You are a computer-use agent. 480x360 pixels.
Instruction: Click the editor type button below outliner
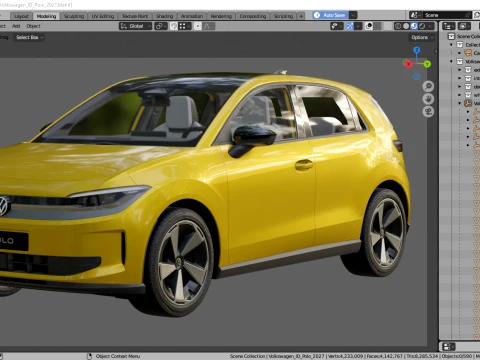pos(449,347)
